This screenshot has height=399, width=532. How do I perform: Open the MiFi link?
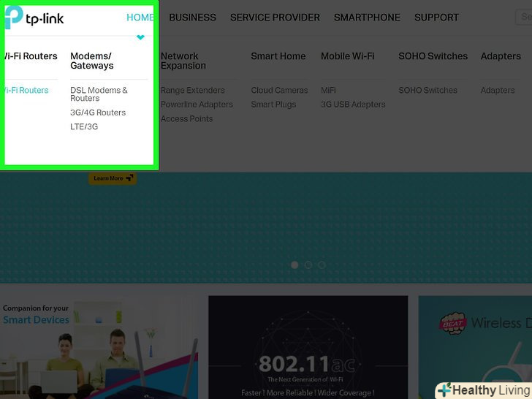[328, 91]
